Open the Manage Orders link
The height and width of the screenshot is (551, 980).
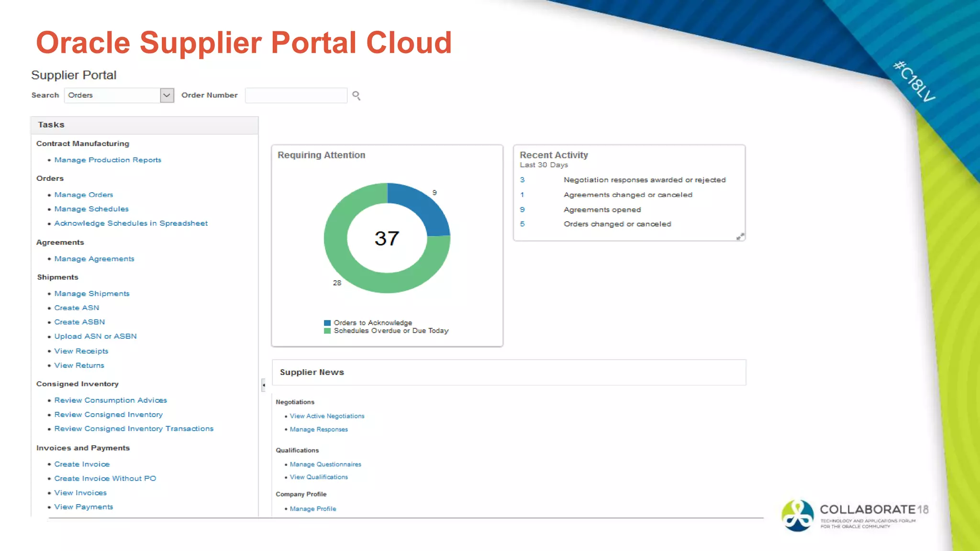[x=84, y=195]
